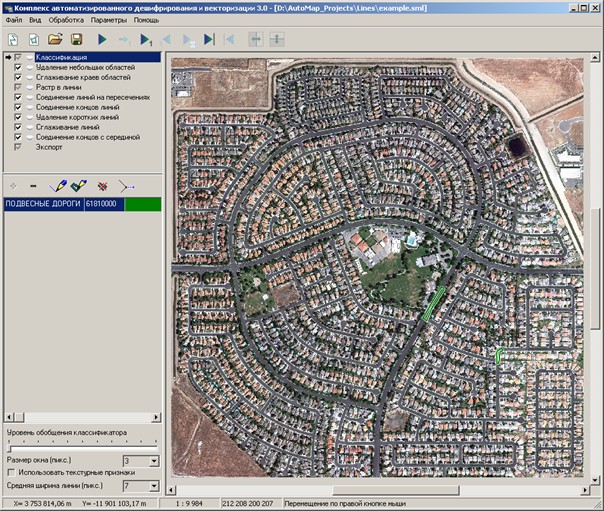Click the red cross delete samples icon
The width and height of the screenshot is (604, 511).
[x=101, y=185]
